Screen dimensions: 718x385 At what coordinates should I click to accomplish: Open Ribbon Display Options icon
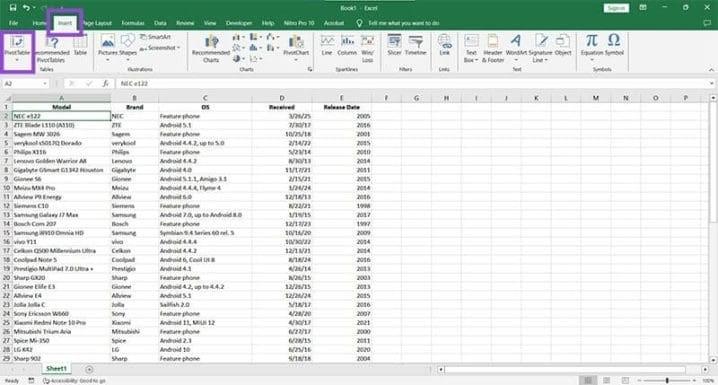[643, 8]
